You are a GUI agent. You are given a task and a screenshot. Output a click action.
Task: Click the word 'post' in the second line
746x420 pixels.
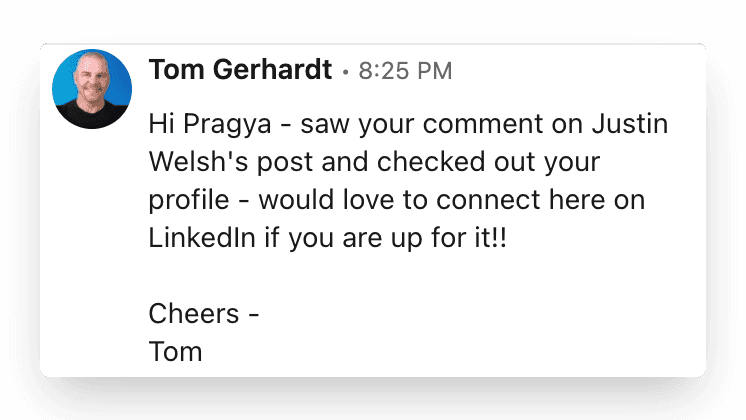(x=285, y=163)
